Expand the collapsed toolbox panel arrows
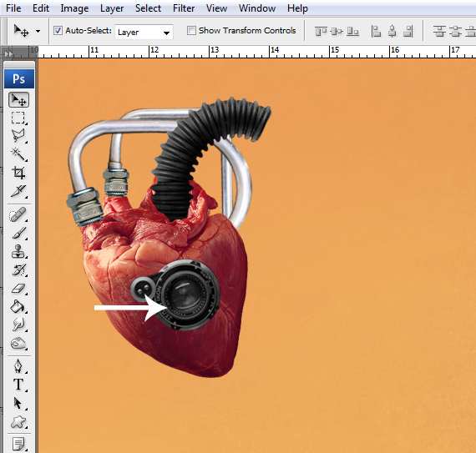 pyautogui.click(x=8, y=54)
